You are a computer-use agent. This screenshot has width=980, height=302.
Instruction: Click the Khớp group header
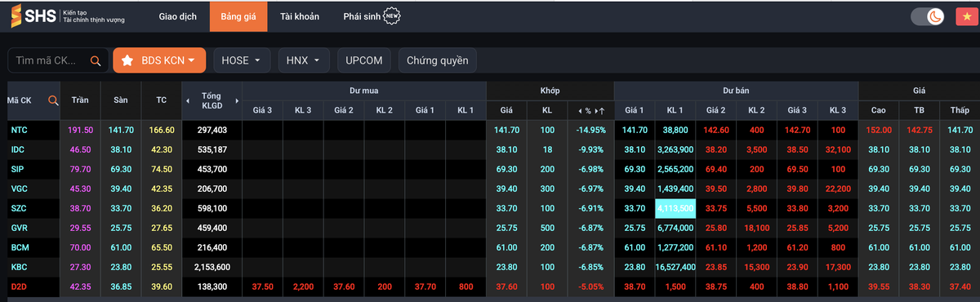[550, 91]
